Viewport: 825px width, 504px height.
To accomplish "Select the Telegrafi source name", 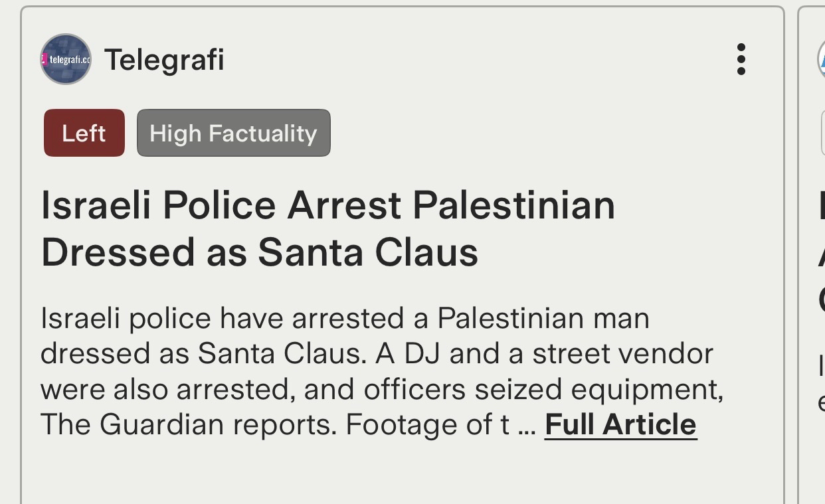I will [164, 60].
